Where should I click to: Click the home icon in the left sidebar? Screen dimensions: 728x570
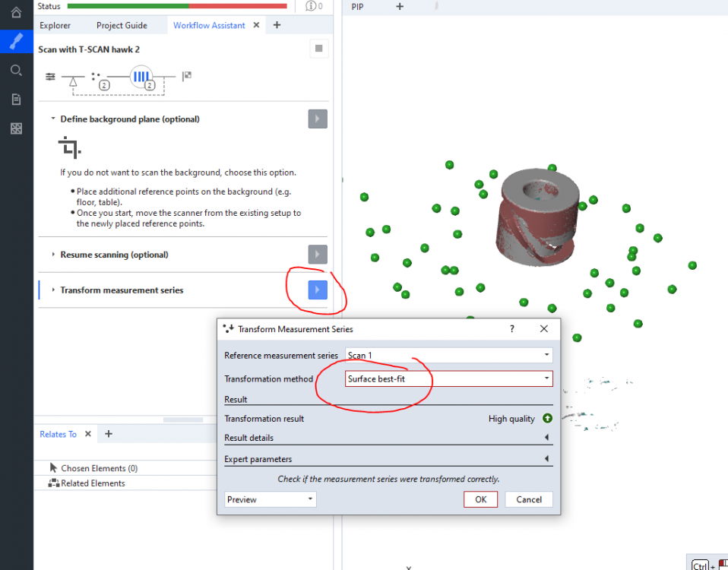coord(16,12)
